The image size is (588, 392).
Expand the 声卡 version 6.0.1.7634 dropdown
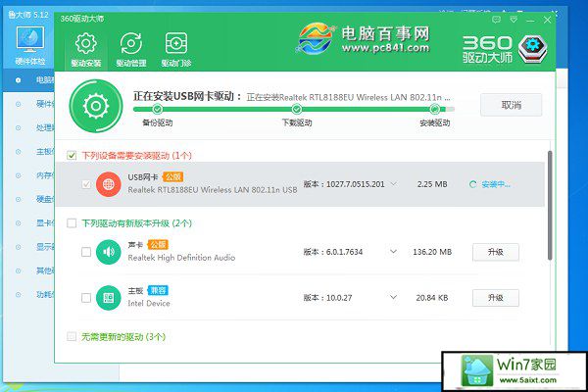click(x=393, y=252)
